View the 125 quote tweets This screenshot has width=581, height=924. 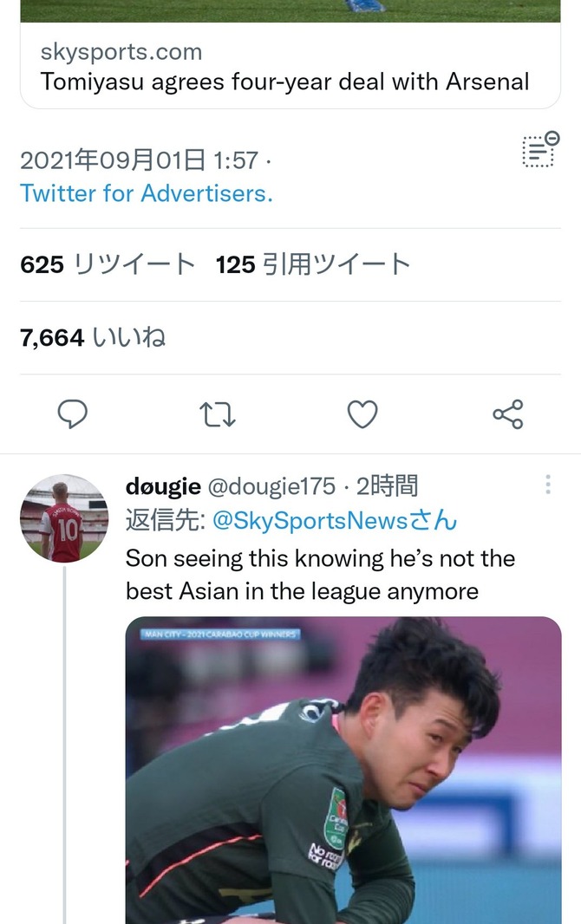click(x=313, y=264)
